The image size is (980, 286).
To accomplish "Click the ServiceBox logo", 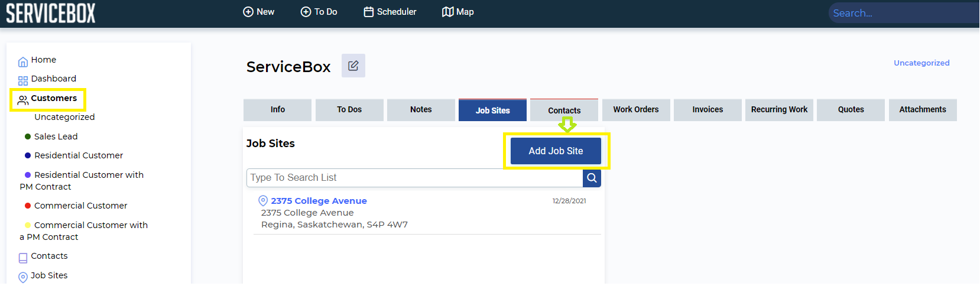I will (51, 12).
